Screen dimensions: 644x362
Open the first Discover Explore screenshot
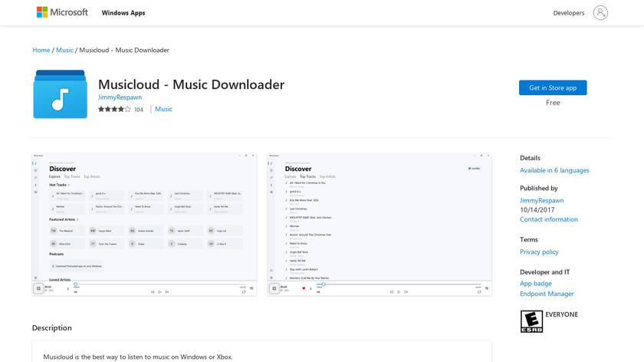pyautogui.click(x=144, y=225)
